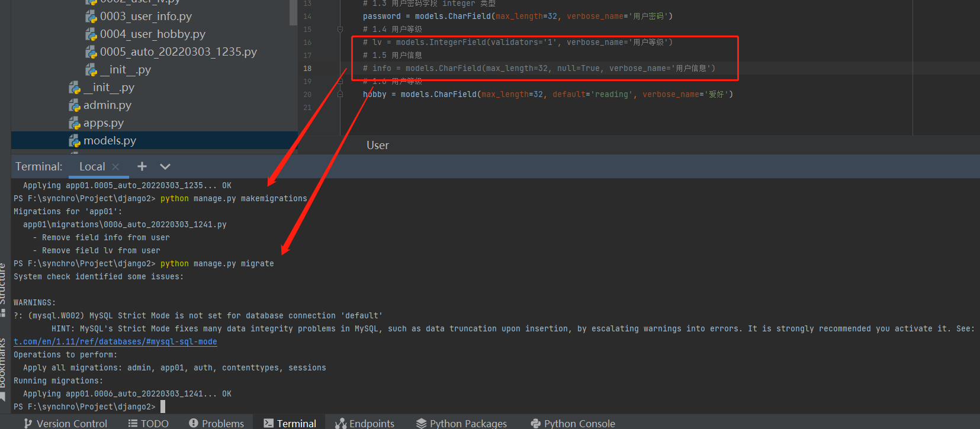Click file icon of 0004_user_hobby.py

91,35
